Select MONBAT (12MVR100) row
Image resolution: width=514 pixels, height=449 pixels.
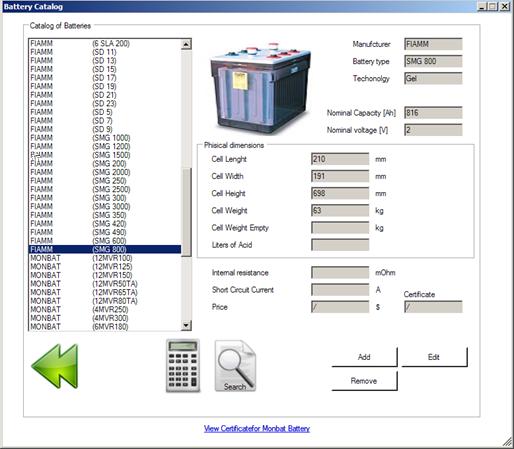(x=105, y=258)
